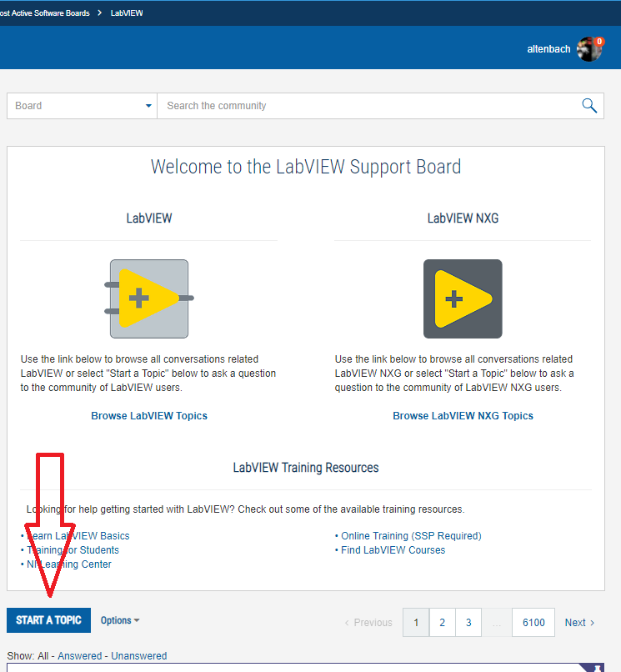Open Find LabVIEW Courses link
This screenshot has width=621, height=672.
click(x=393, y=550)
